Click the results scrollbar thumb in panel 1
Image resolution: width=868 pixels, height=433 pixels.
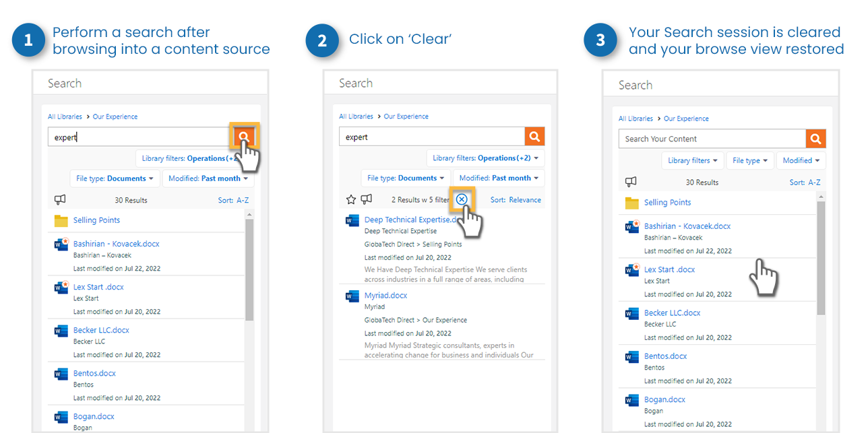click(249, 269)
